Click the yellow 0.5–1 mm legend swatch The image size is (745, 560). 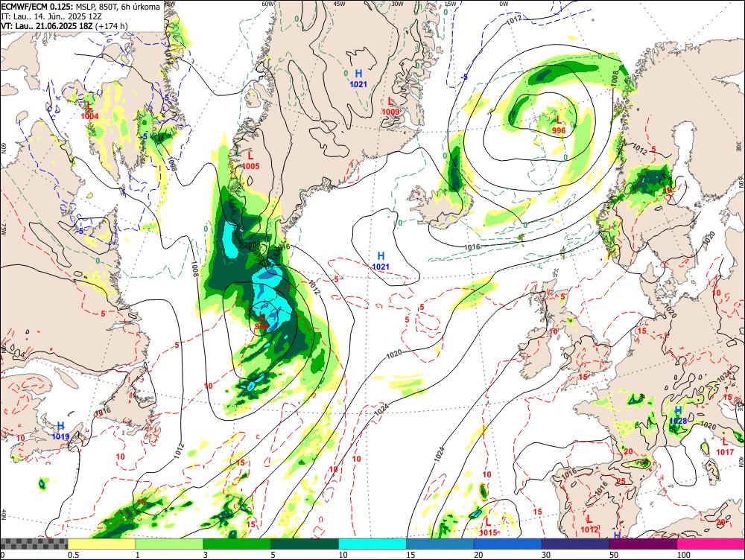(101, 544)
